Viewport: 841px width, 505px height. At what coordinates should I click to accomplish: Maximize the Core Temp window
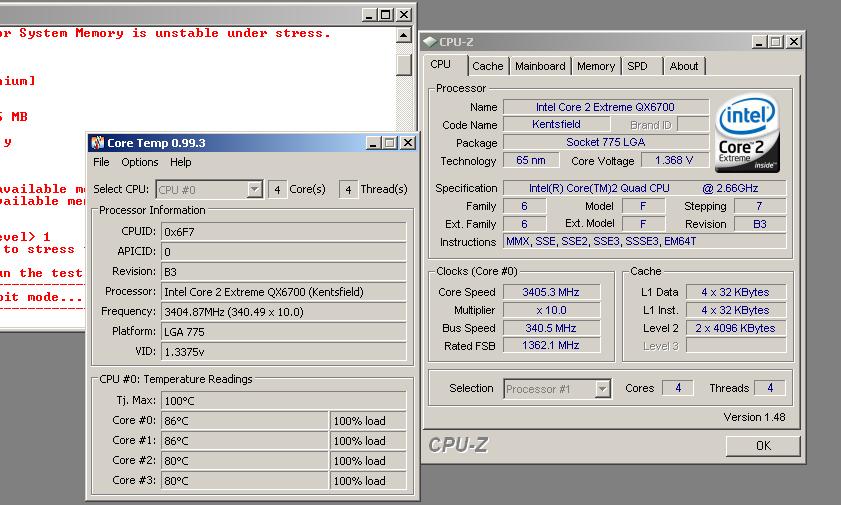tap(389, 143)
